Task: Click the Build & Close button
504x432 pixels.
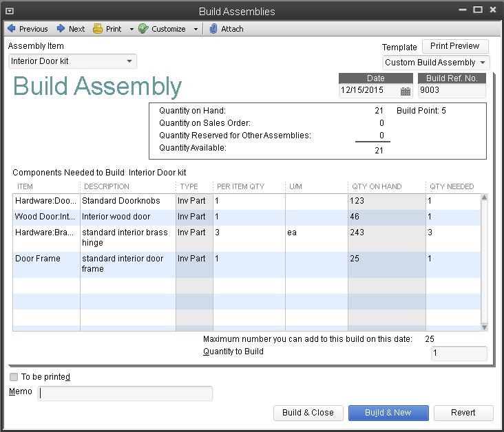Action: click(x=308, y=413)
